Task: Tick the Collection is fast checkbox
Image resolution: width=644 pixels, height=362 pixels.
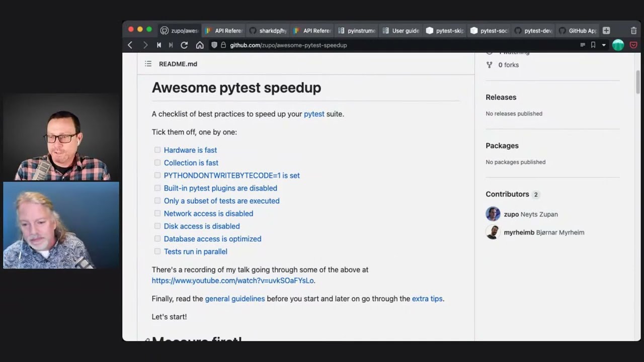Action: coord(157,162)
